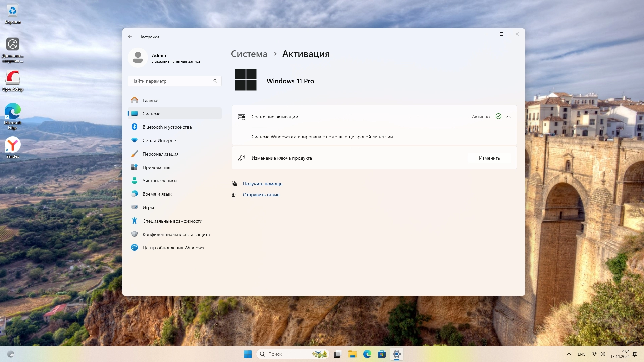Open Учетные записи settings
This screenshot has height=362, width=644.
[159, 181]
